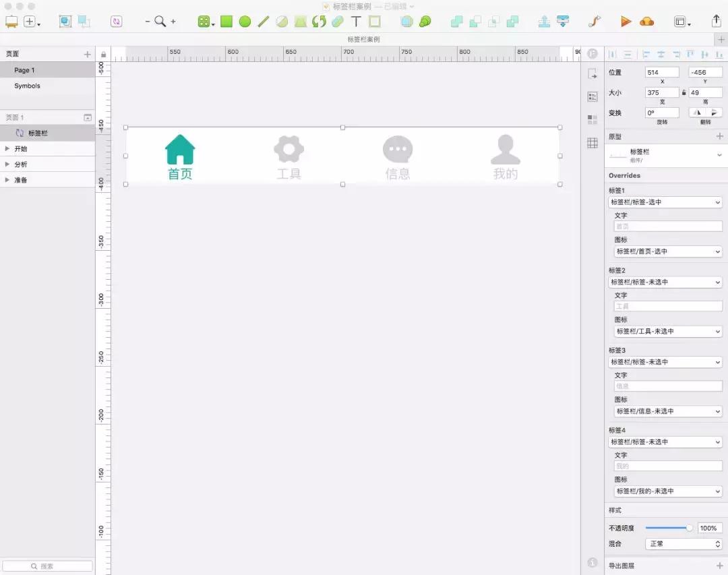
Task: Open the 标签1 override dropdown
Action: coord(666,202)
